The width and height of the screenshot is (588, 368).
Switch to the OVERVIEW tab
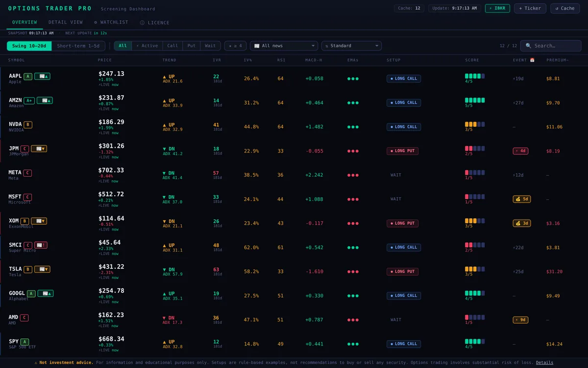[x=24, y=22]
